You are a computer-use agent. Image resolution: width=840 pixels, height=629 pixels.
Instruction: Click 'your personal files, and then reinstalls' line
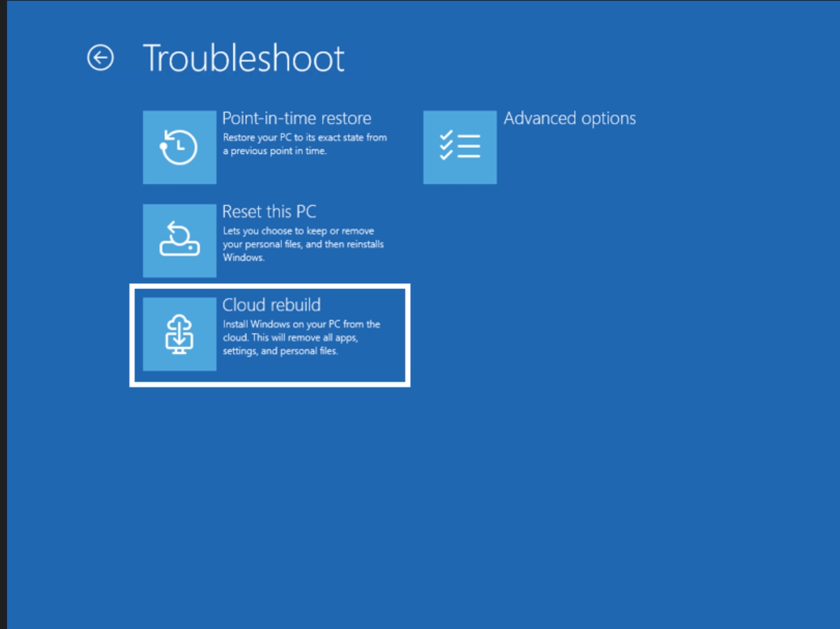(303, 244)
